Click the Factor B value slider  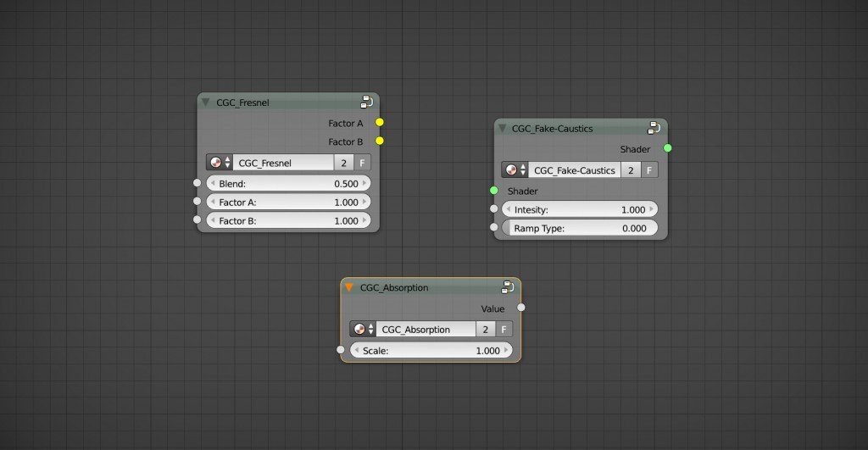[288, 220]
